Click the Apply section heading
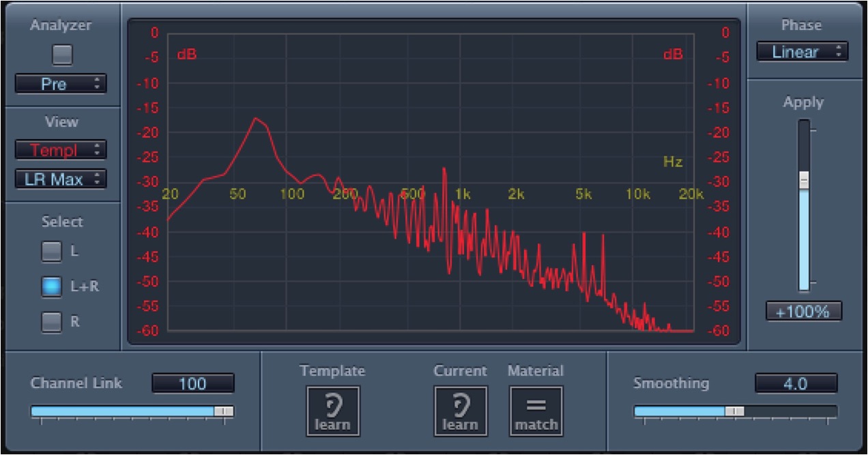This screenshot has width=868, height=455. (803, 102)
